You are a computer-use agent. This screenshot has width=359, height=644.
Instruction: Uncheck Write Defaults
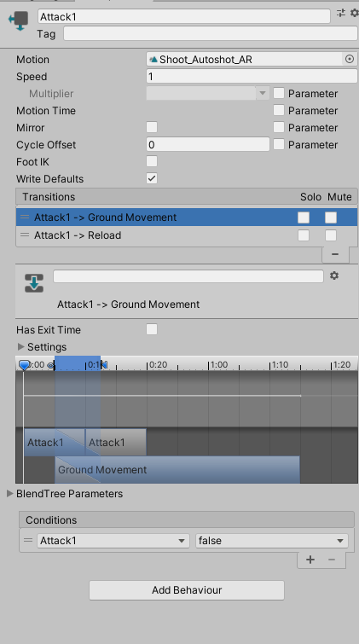[x=152, y=178]
